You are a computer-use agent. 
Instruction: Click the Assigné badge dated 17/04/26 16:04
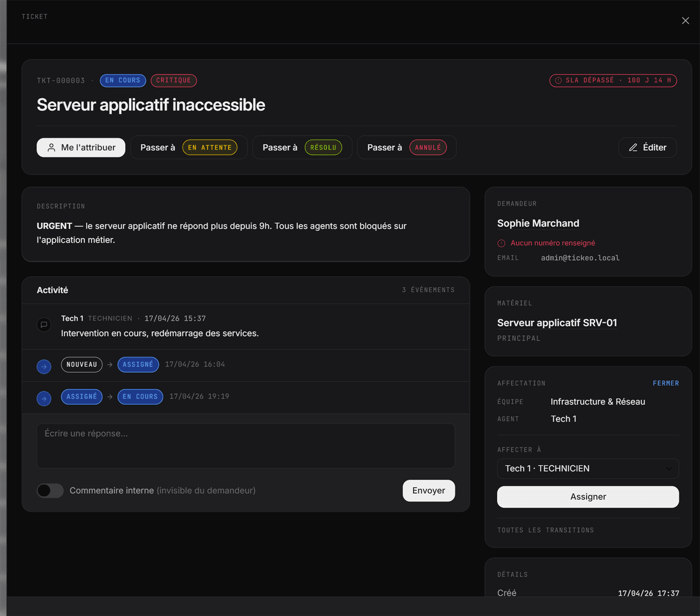pyautogui.click(x=138, y=365)
